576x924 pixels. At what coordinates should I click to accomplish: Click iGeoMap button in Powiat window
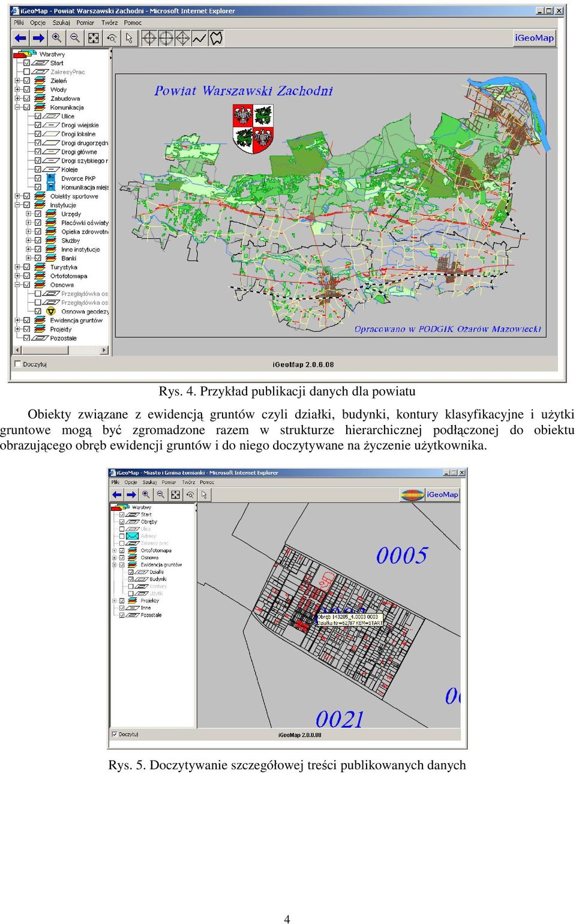coord(535,38)
